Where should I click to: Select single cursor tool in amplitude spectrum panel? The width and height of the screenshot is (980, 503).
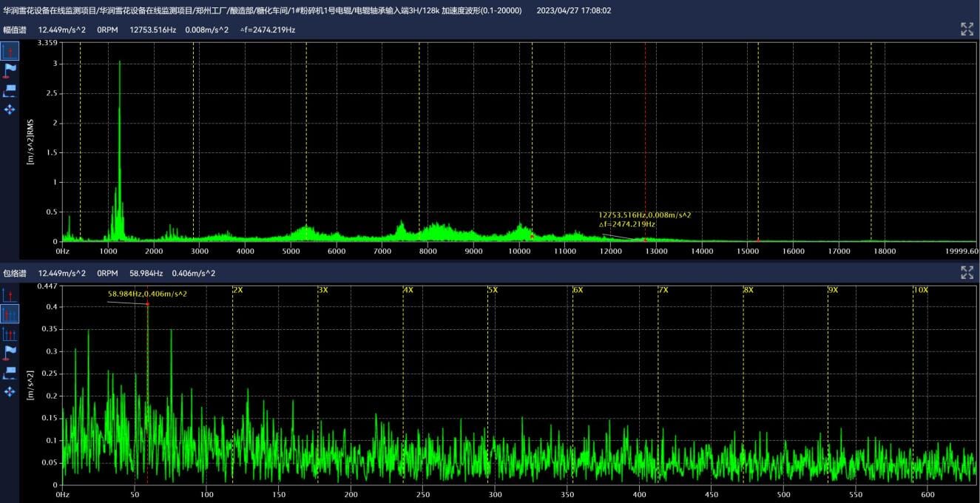pyautogui.click(x=10, y=51)
